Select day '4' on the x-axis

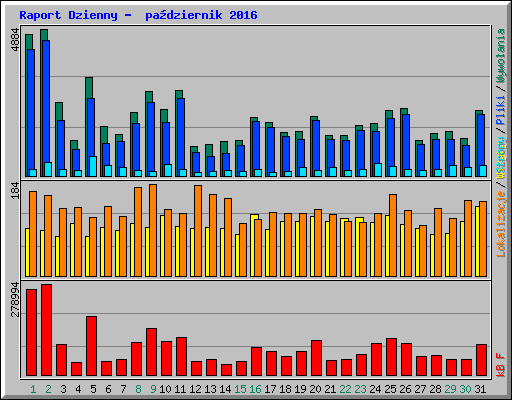(x=78, y=389)
